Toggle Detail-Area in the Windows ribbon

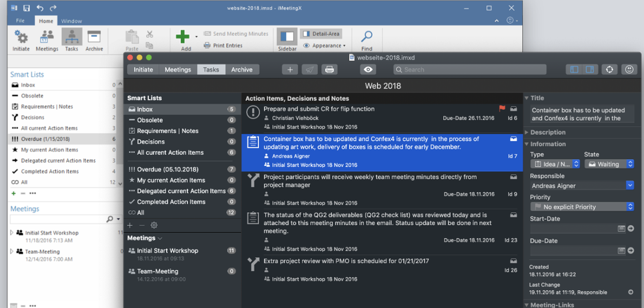[x=321, y=34]
